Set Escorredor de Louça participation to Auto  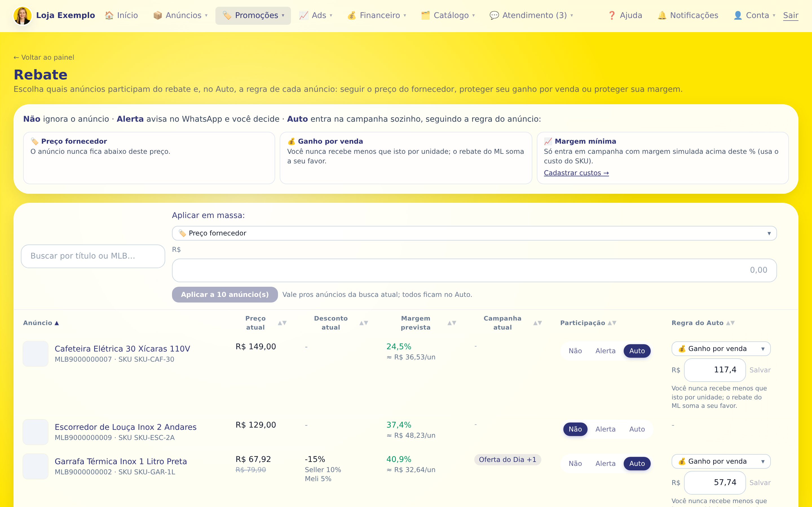pos(637,429)
